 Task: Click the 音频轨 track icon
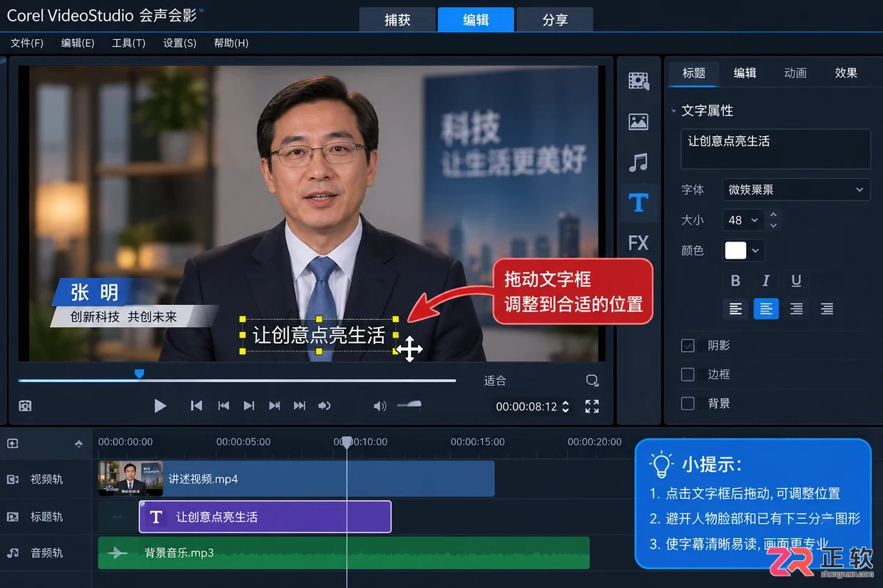(x=13, y=552)
